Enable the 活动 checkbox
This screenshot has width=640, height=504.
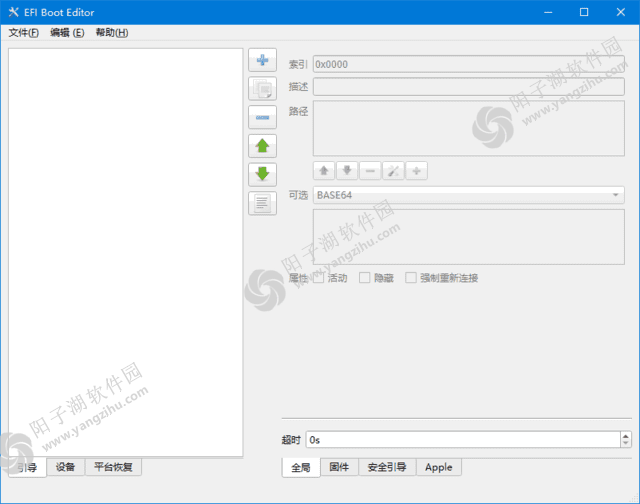point(319,278)
